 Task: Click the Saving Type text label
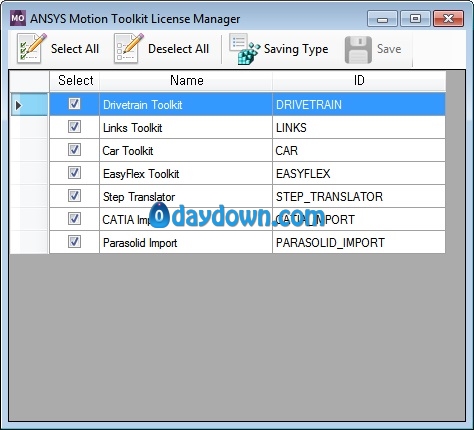point(296,49)
